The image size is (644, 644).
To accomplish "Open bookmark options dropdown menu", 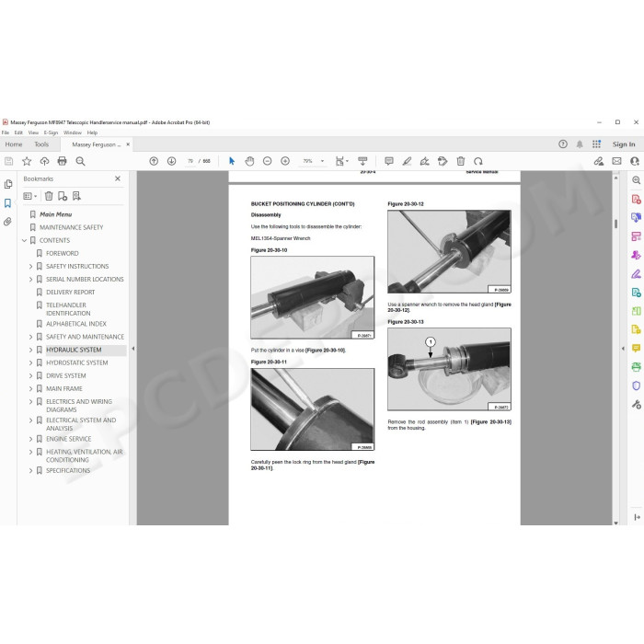I will tap(30, 196).
